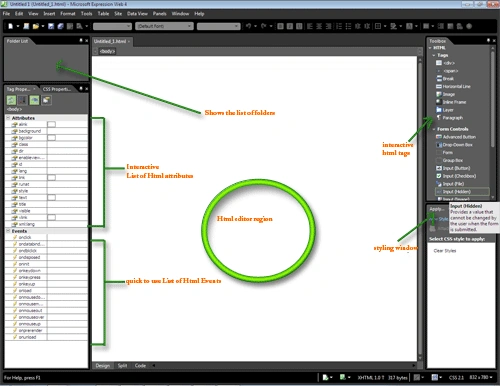
Task: Click the Align Right toolbar icon
Action: [328, 26]
